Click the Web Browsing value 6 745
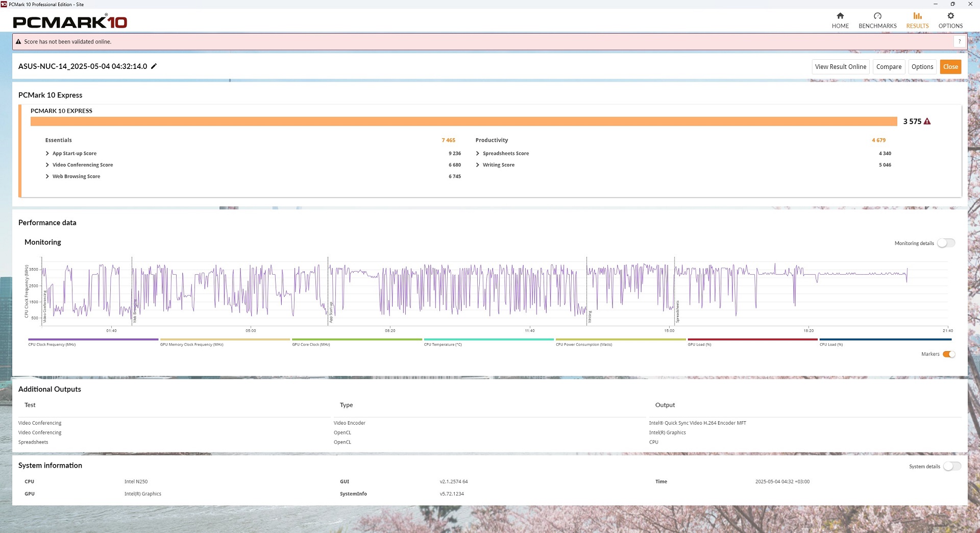This screenshot has height=533, width=980. [455, 177]
